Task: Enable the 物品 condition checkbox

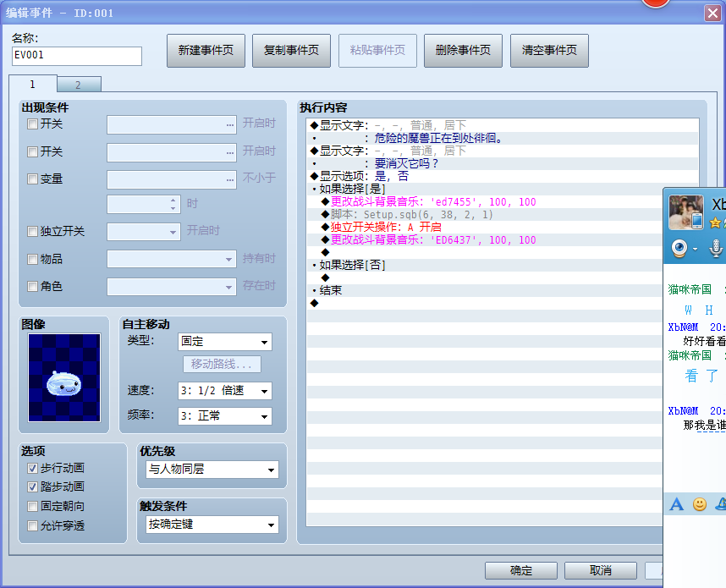Action: tap(32, 259)
